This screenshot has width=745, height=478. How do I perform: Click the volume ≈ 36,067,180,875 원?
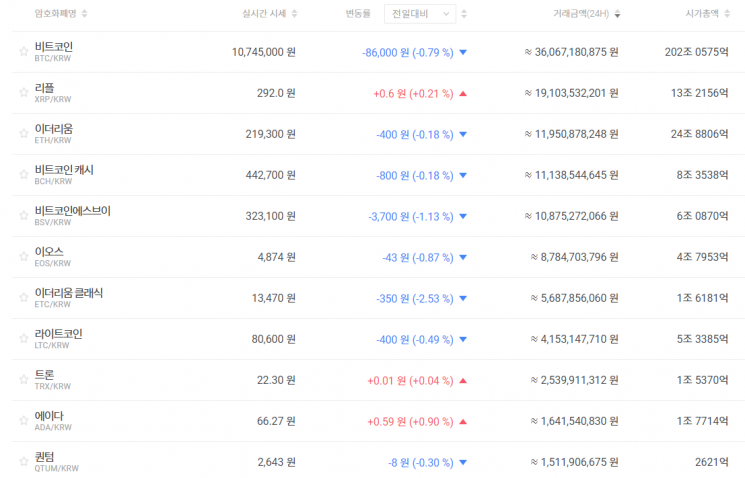(572, 52)
